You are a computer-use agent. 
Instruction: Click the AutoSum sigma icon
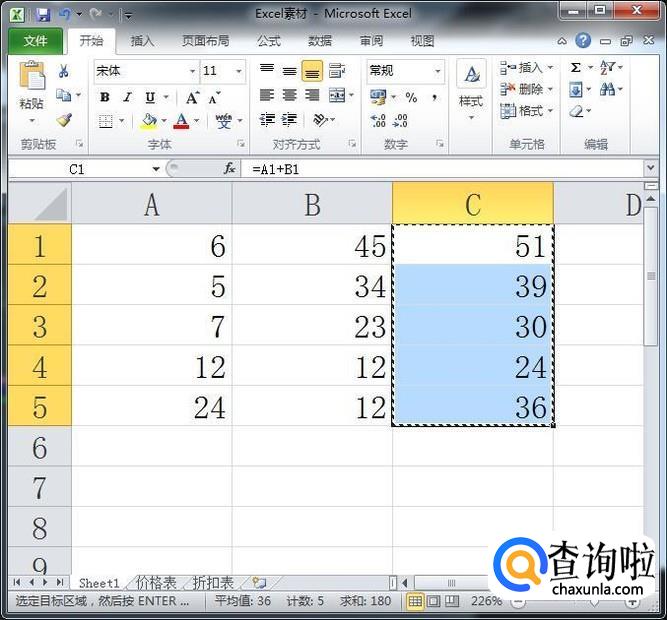(x=576, y=68)
